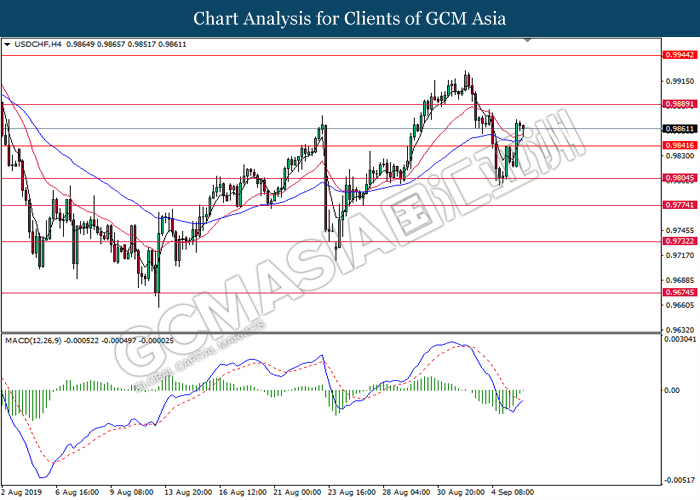Click the 0.003041 MACD scale value
Screen dimensions: 700x500
point(679,340)
